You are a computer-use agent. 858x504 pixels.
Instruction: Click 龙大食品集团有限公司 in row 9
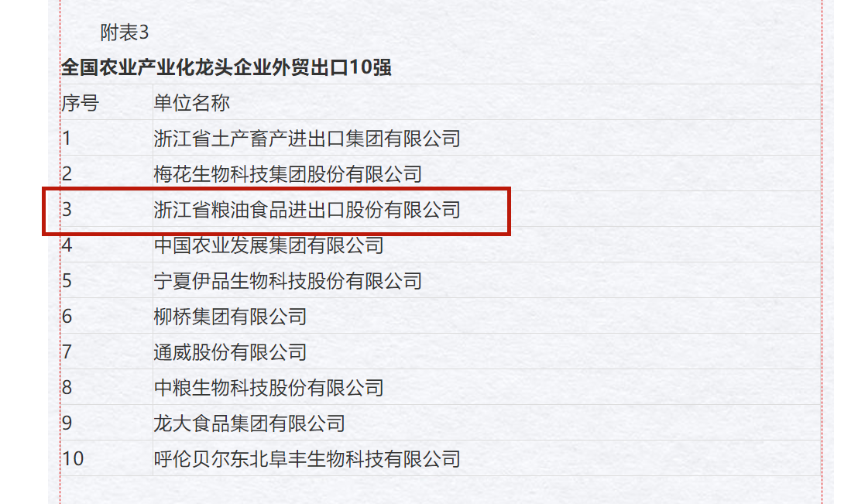pos(249,423)
